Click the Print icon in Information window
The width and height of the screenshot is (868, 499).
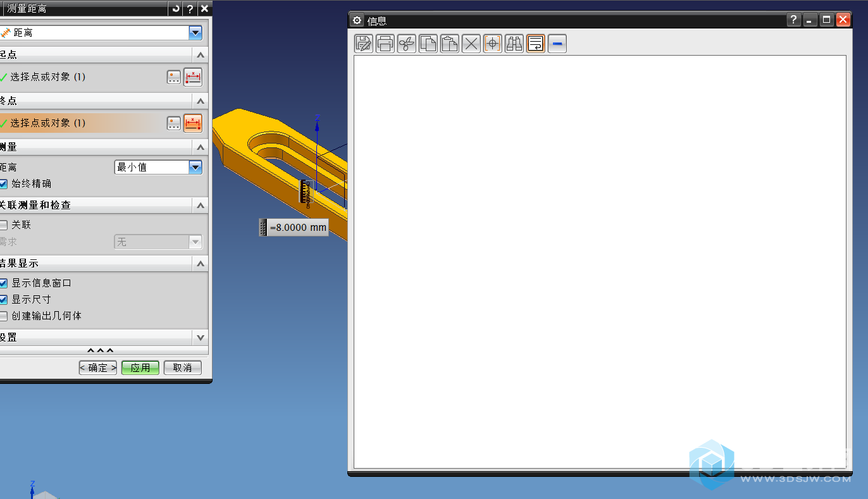385,44
